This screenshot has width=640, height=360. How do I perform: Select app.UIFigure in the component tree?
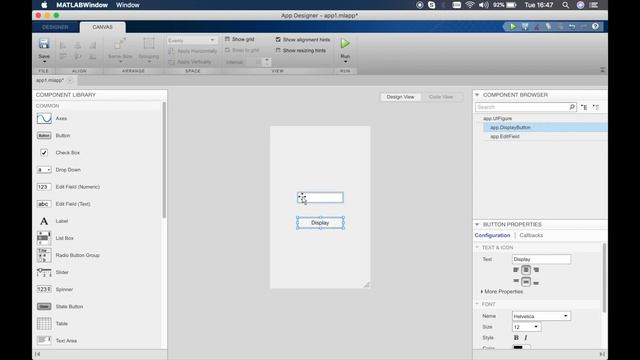pyautogui.click(x=498, y=118)
